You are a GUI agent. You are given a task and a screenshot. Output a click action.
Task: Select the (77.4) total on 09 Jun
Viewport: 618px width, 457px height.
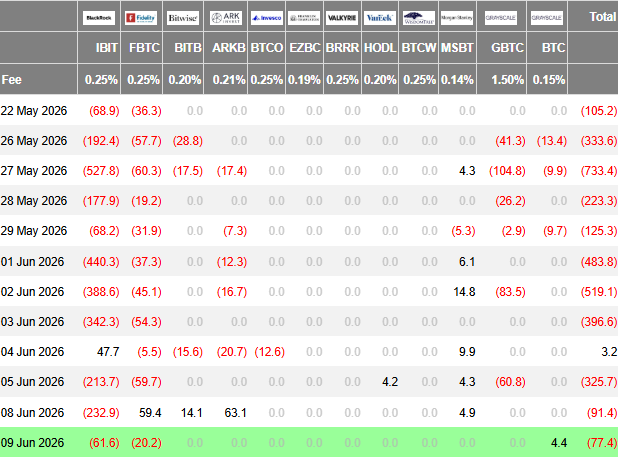tap(602, 442)
